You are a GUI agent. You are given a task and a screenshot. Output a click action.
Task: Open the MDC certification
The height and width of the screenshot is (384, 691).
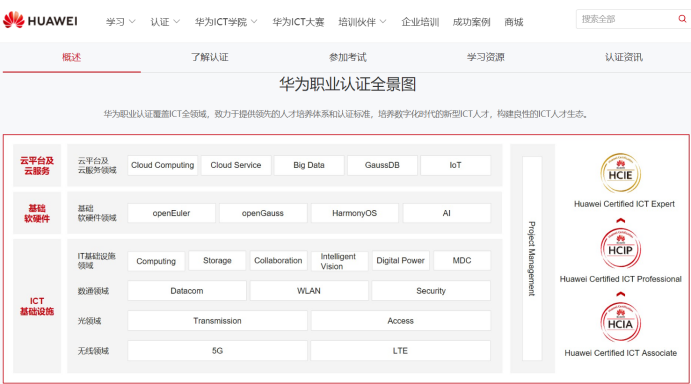(x=462, y=261)
